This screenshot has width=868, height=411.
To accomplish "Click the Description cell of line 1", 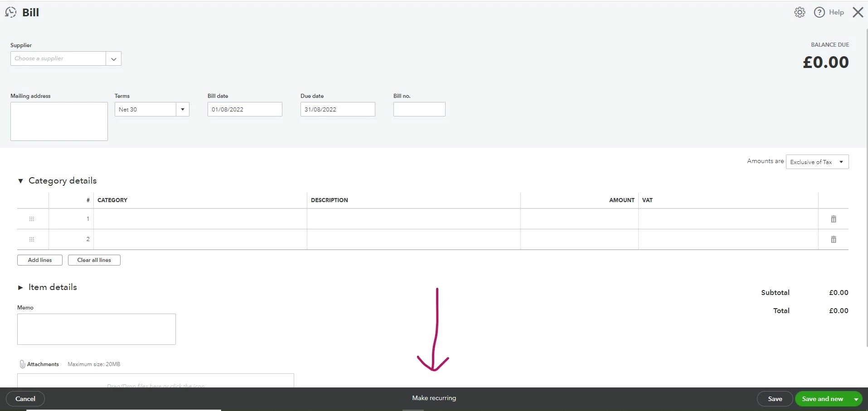I will [413, 219].
